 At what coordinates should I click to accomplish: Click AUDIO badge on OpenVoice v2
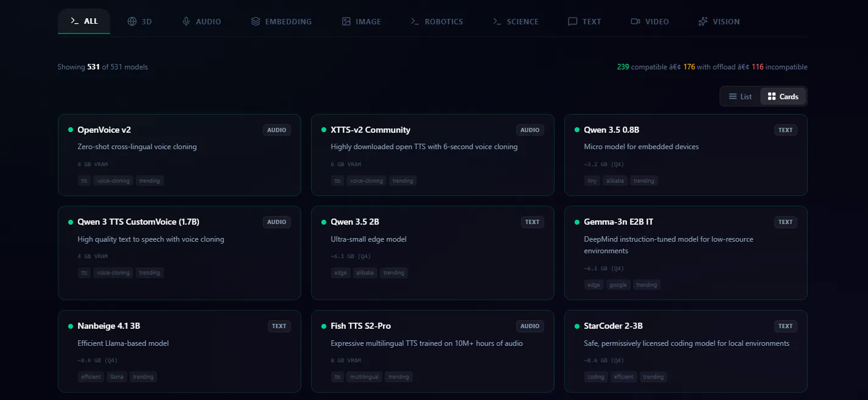point(277,130)
